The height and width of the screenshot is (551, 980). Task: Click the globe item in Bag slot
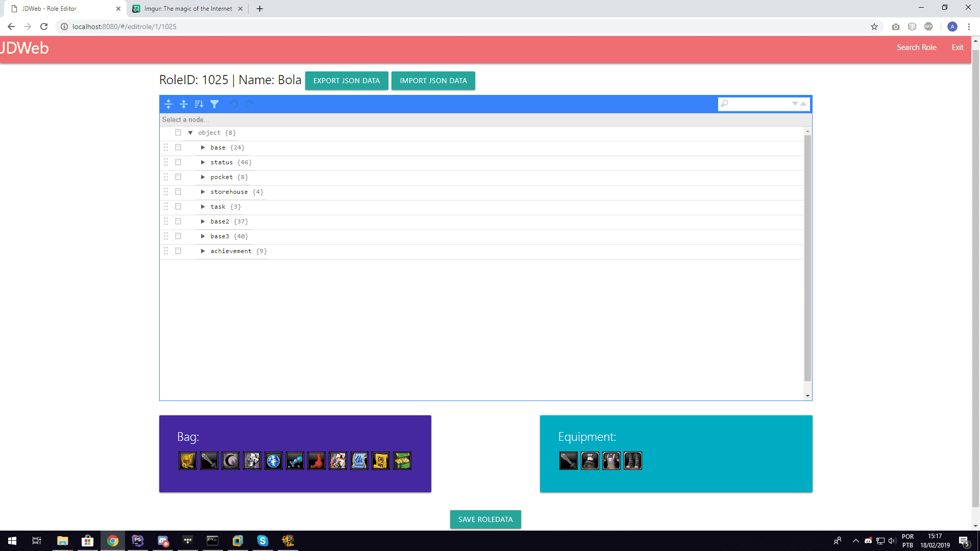pyautogui.click(x=273, y=461)
